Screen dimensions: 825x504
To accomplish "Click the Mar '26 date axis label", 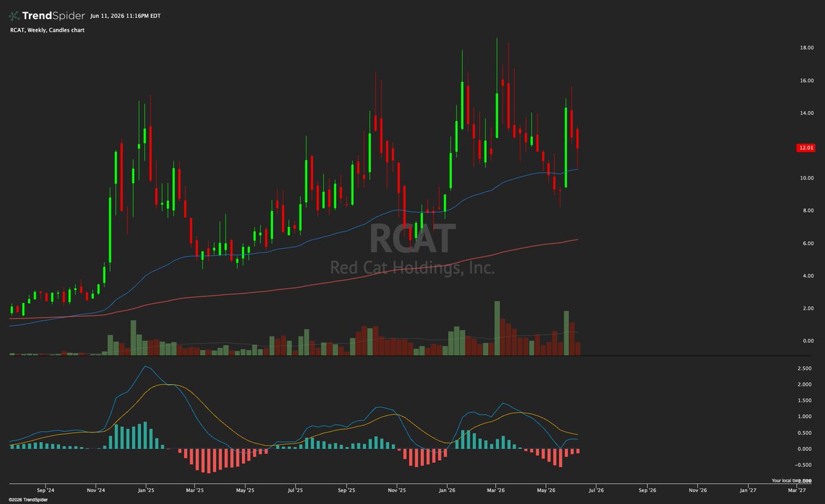I will click(496, 491).
